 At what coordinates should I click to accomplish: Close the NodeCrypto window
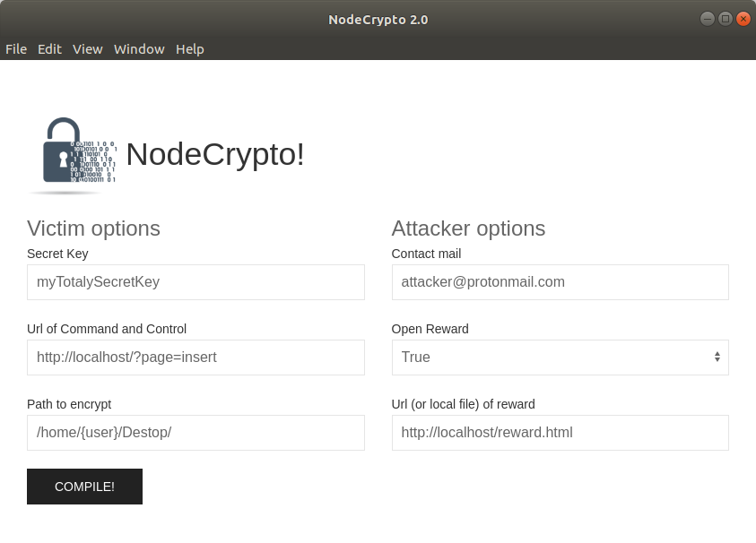[743, 19]
